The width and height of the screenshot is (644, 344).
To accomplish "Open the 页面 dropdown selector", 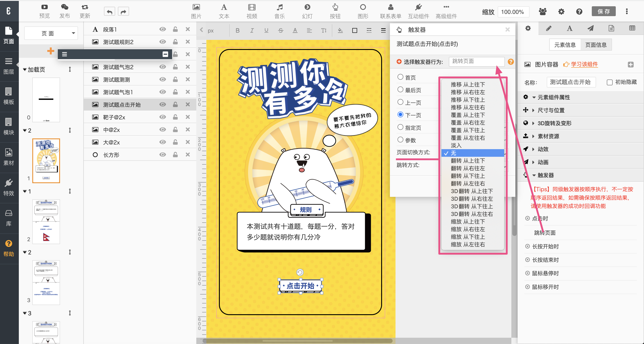I will [x=51, y=33].
